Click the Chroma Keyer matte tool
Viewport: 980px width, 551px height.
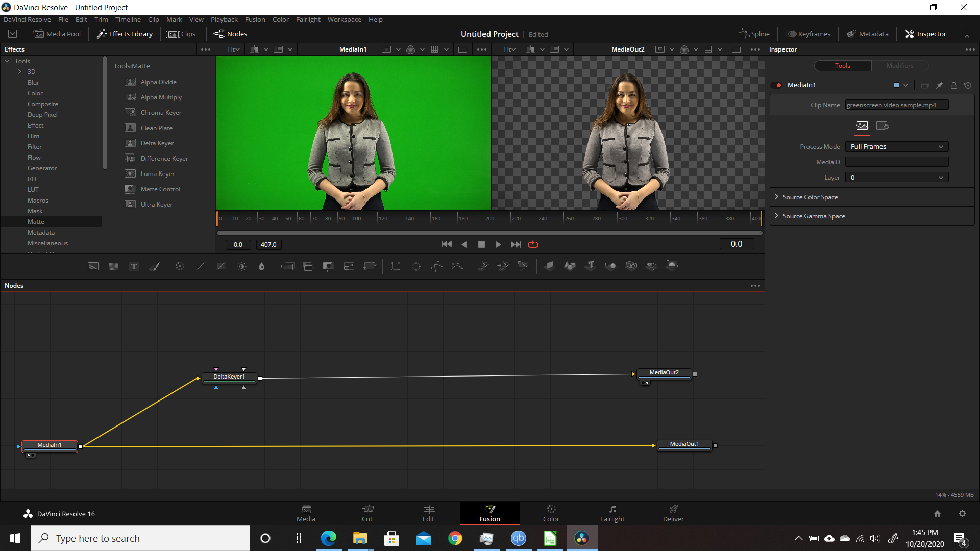click(x=161, y=112)
